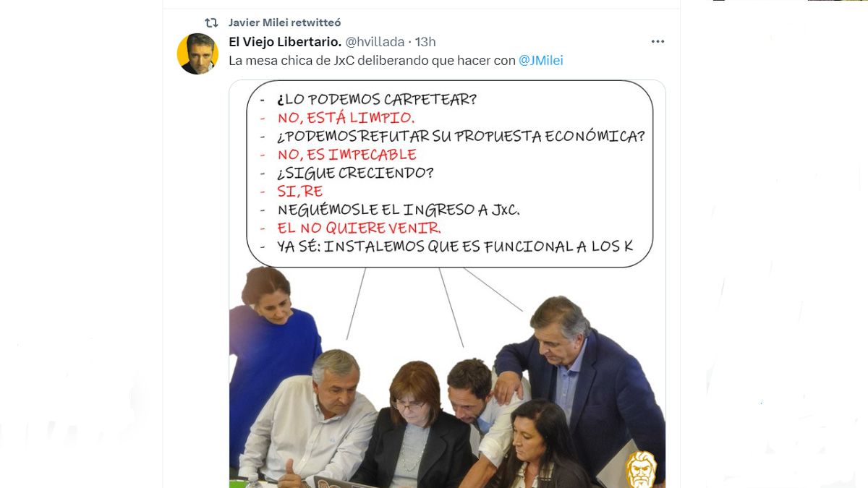This screenshot has width=868, height=488.
Task: Click the line '¿LO PODEMOS CARPETEAR?' in the image
Action: tap(377, 99)
